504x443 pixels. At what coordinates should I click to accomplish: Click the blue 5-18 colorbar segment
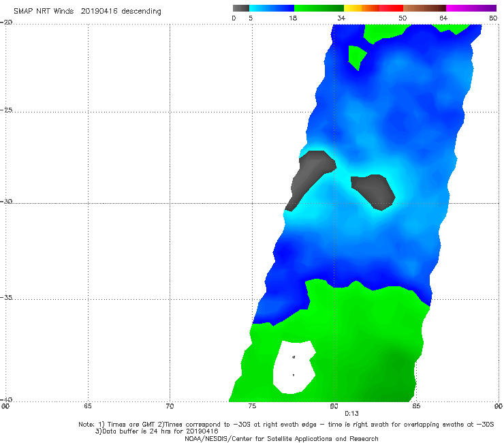click(x=272, y=8)
